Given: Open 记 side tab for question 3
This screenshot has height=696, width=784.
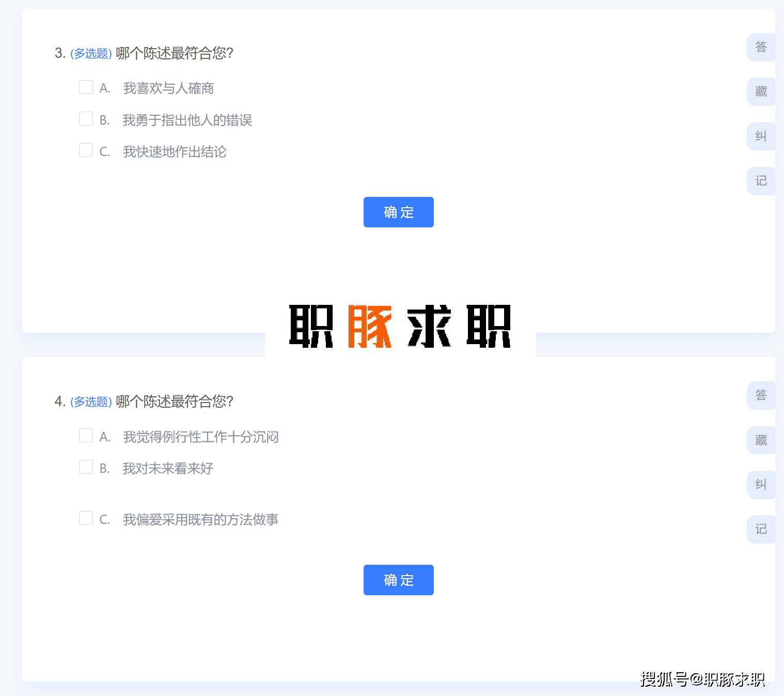Looking at the screenshot, I should tap(761, 181).
